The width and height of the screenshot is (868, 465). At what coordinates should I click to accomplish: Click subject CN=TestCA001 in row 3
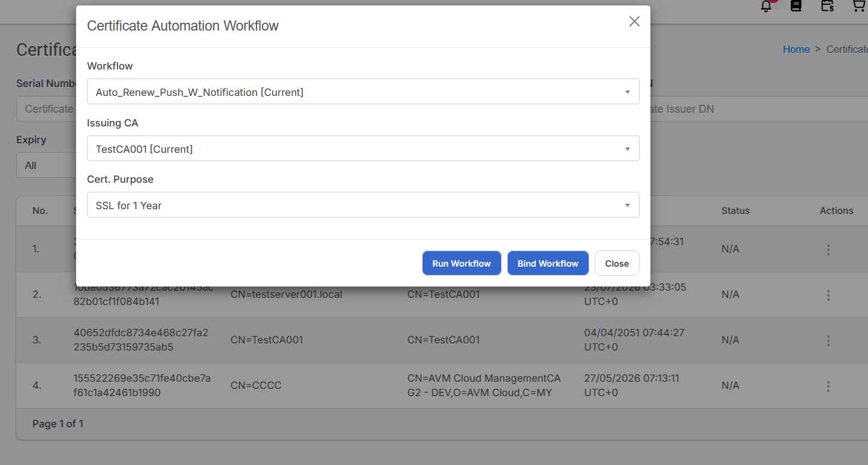[x=267, y=340]
